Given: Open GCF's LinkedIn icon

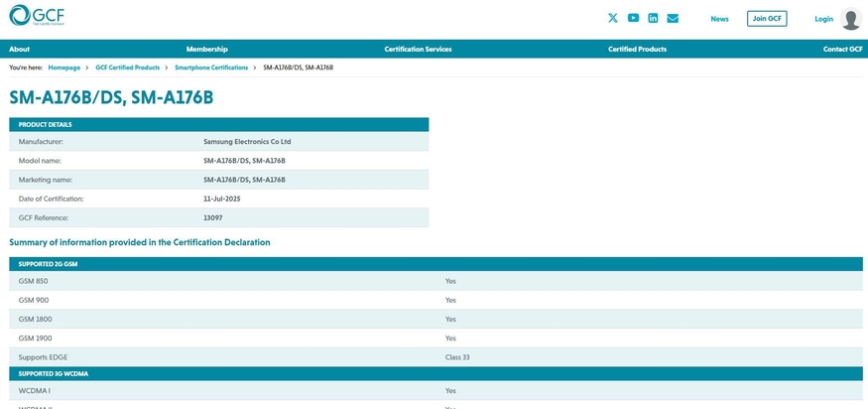Looking at the screenshot, I should 653,18.
